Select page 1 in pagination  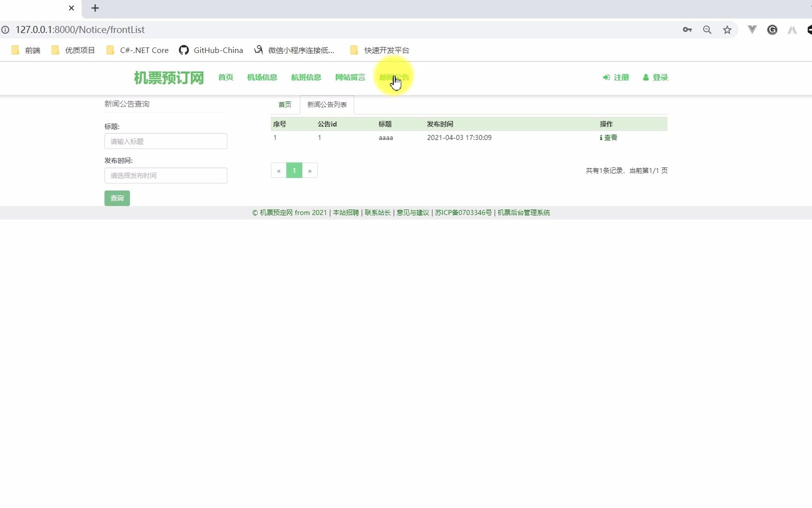coord(294,170)
